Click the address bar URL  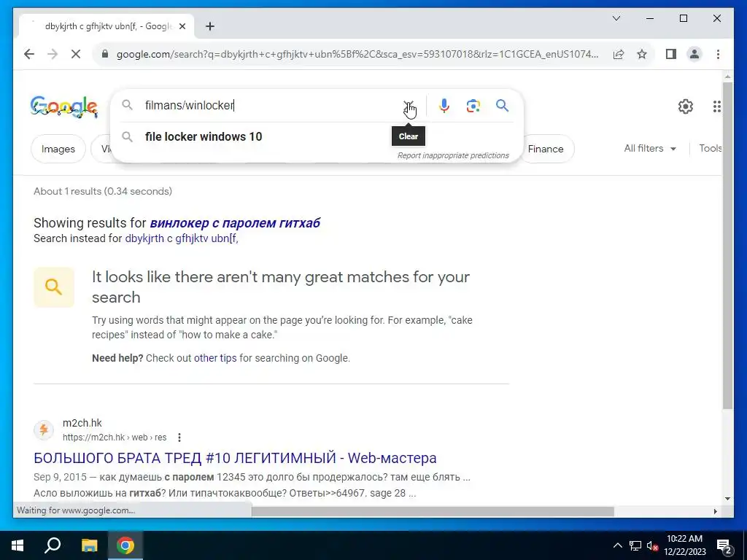tap(357, 54)
